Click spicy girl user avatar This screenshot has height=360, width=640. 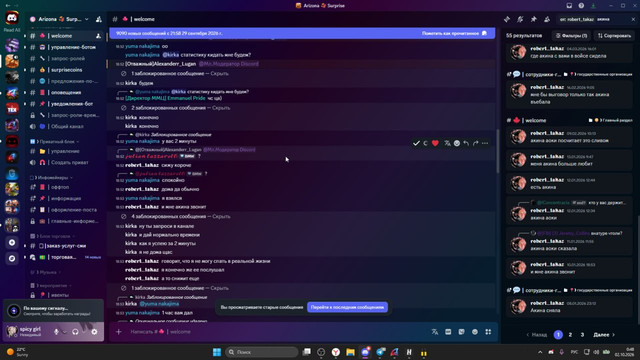pos(12,331)
